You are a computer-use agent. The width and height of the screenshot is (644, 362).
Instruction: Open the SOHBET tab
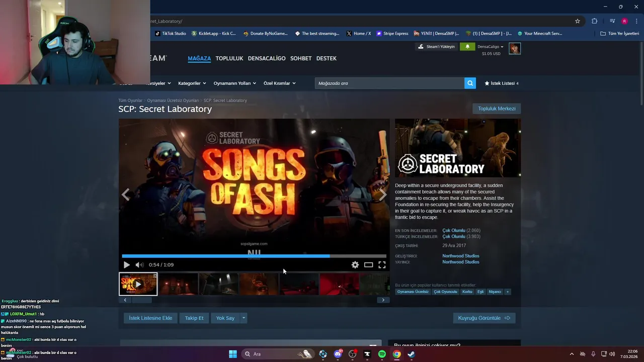pyautogui.click(x=301, y=58)
